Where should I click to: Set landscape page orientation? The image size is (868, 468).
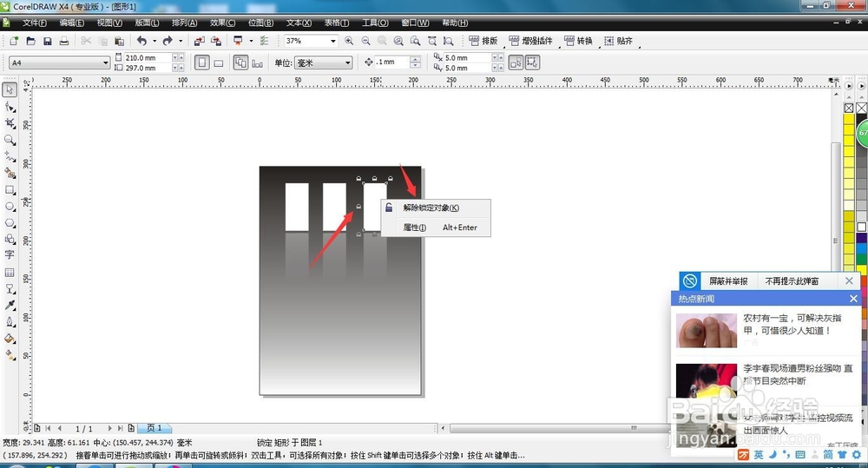[219, 63]
